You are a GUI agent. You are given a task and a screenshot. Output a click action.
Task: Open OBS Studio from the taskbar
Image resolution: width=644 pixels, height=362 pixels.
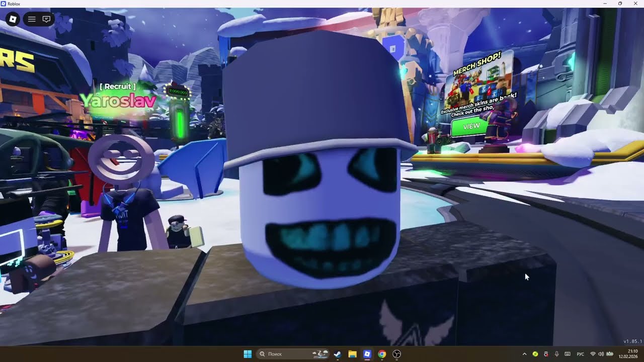(x=397, y=354)
